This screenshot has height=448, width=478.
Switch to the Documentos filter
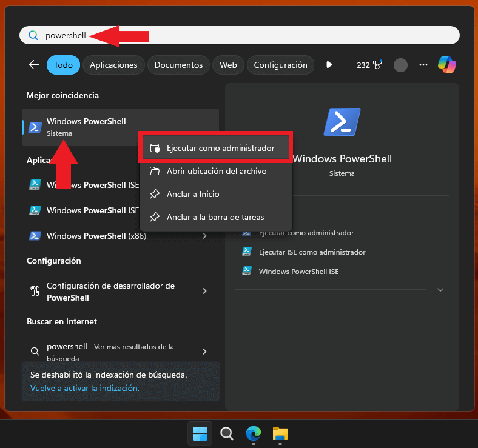click(x=178, y=65)
